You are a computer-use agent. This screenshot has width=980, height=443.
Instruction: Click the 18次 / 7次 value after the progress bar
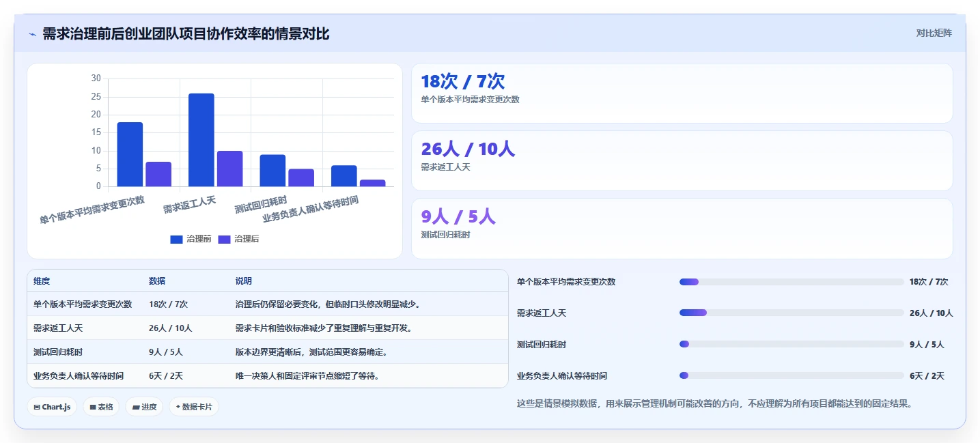929,282
